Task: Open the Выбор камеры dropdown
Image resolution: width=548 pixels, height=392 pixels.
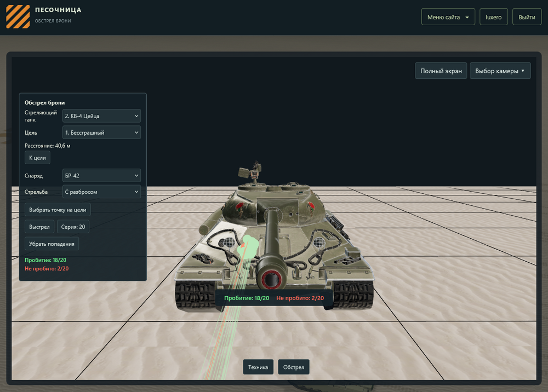Action: 500,71
